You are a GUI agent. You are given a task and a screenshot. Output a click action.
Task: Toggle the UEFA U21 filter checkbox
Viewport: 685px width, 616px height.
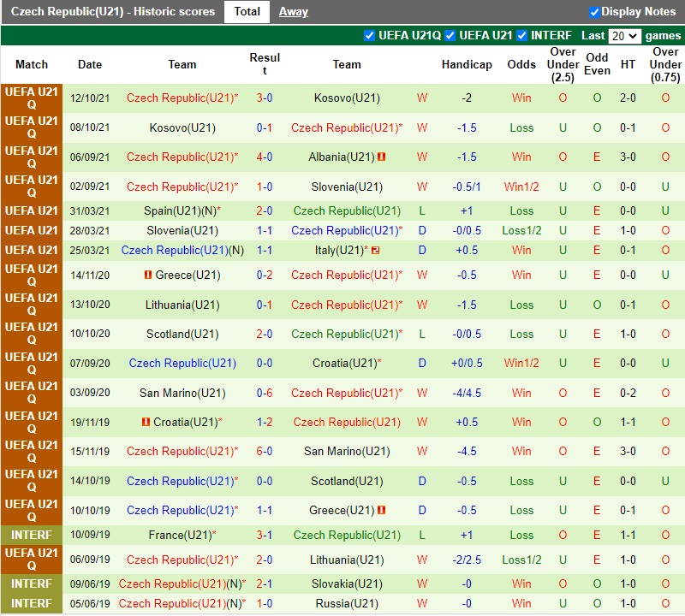click(450, 35)
